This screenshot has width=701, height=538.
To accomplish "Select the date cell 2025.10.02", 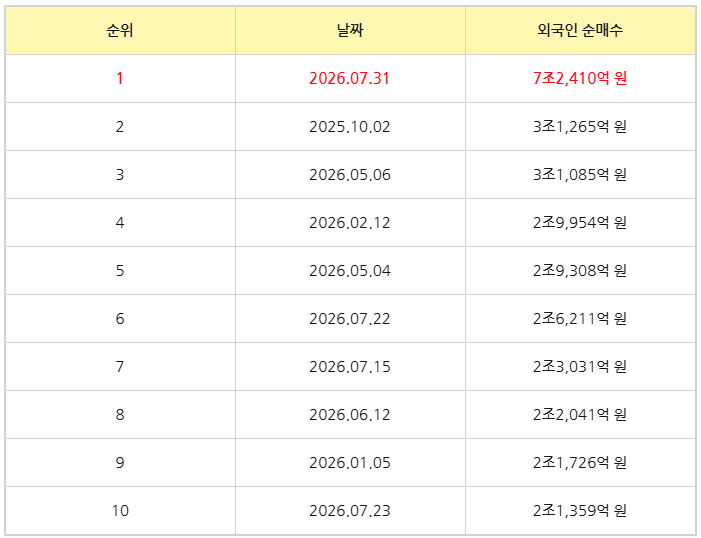I will click(350, 127).
